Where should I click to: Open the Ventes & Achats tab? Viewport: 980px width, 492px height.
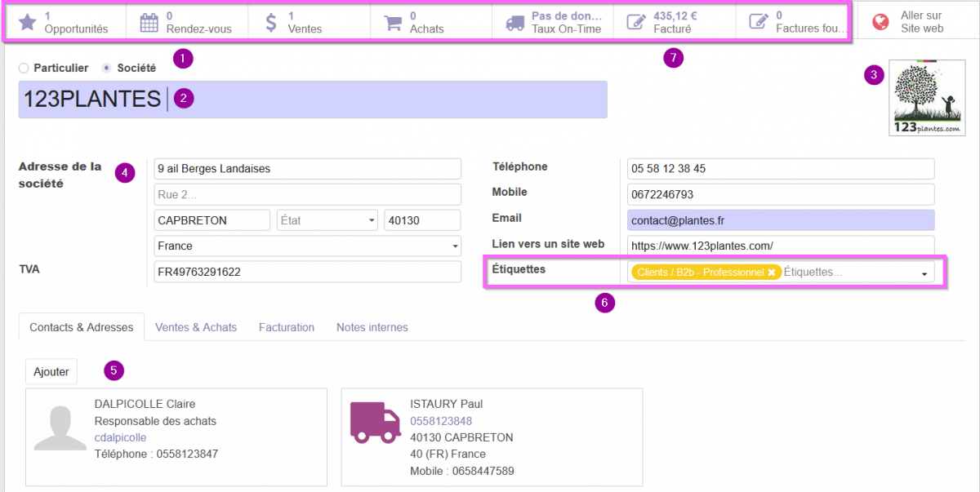(196, 327)
